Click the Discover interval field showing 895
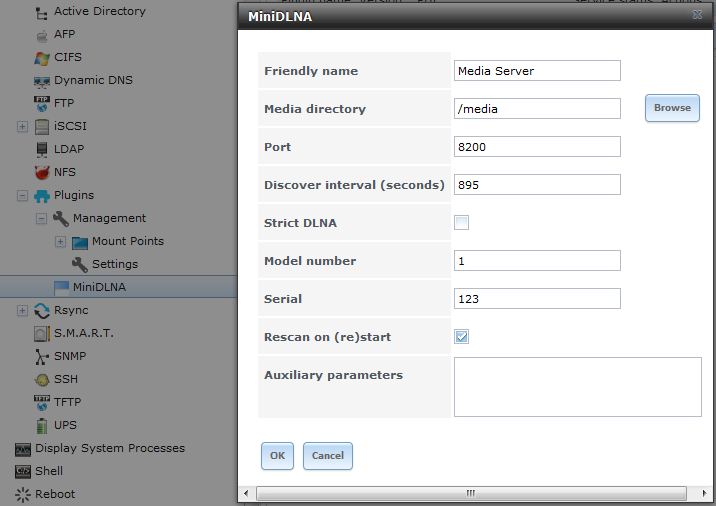This screenshot has height=506, width=716. coord(537,184)
